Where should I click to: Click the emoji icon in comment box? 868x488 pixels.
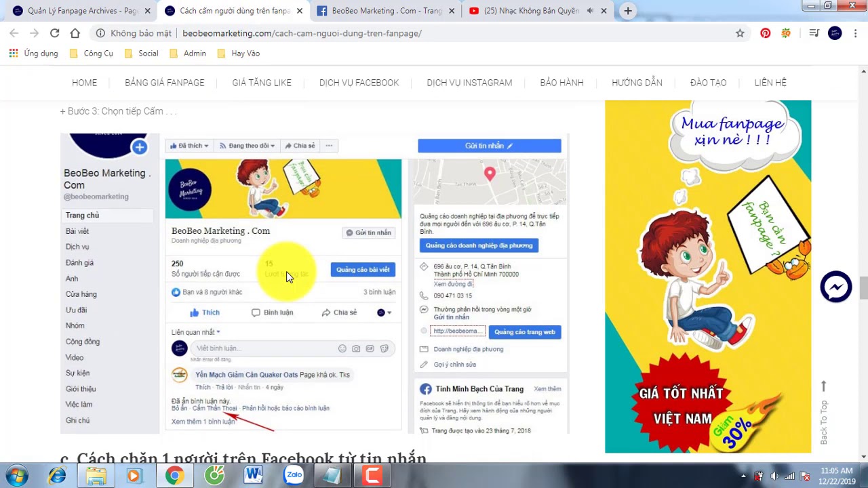point(342,348)
